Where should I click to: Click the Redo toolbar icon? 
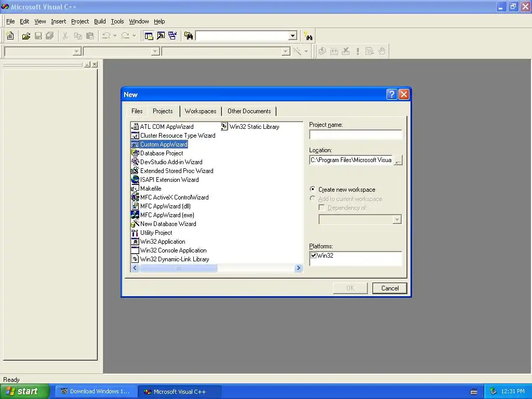(x=125, y=36)
